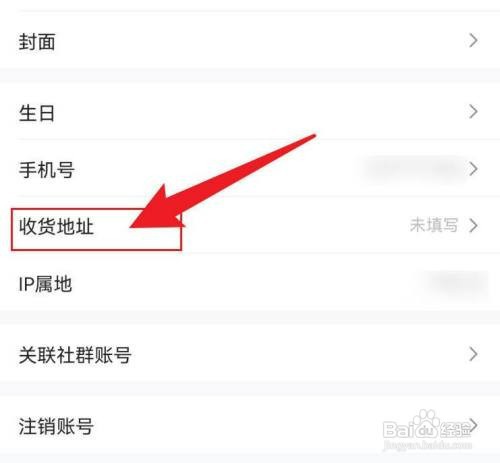Click the red-outlined box around 收货地址
500x463 pixels.
coord(96,229)
